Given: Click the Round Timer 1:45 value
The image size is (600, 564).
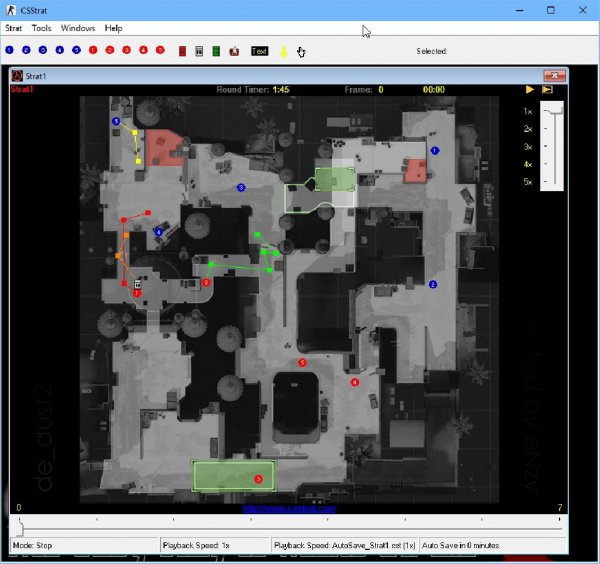Looking at the screenshot, I should pyautogui.click(x=281, y=90).
